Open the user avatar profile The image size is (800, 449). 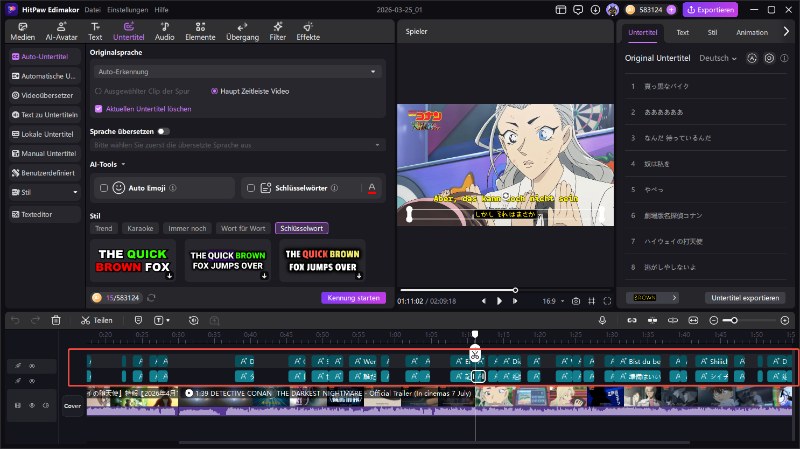pos(612,10)
